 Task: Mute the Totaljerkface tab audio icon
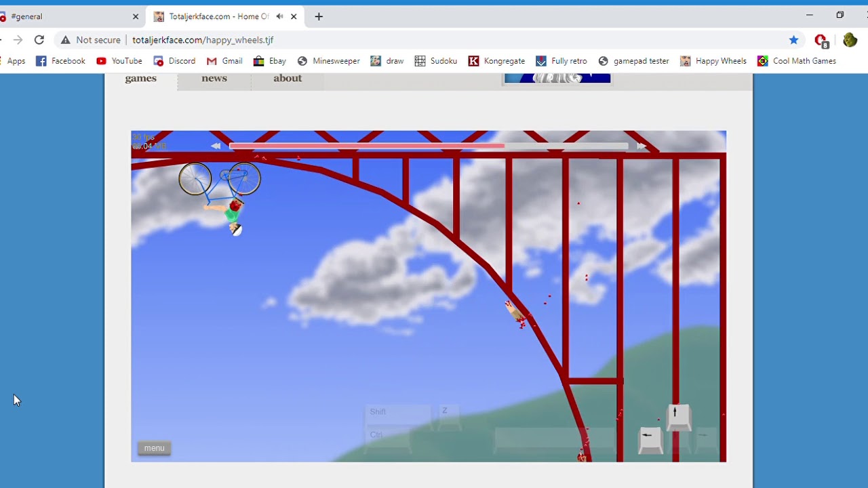pos(279,16)
